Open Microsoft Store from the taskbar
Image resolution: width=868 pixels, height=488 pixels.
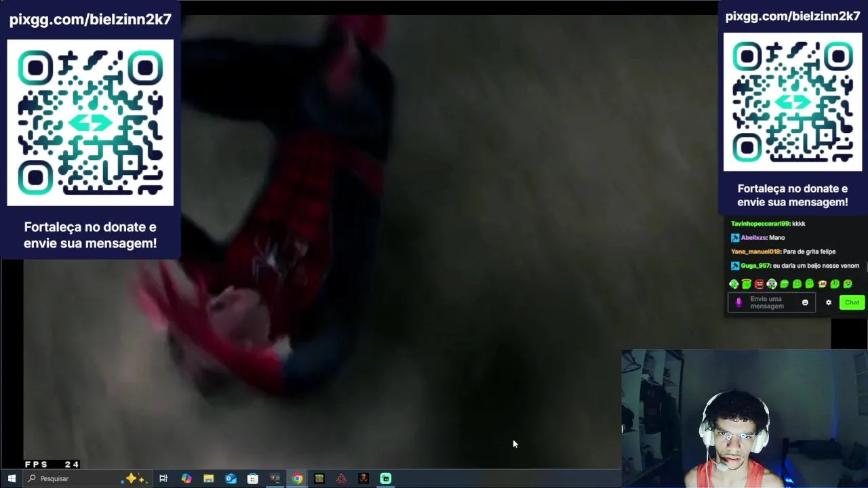click(252, 479)
